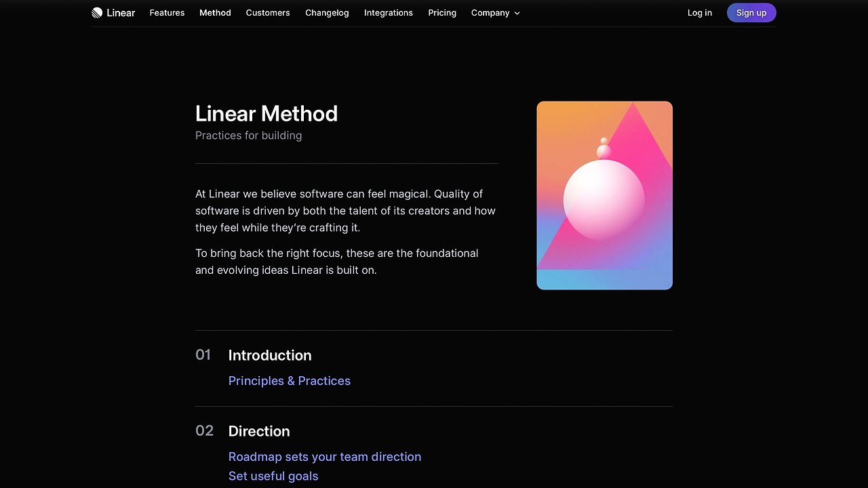Click the Practices for building subtitle
The width and height of the screenshot is (868, 488).
(249, 136)
